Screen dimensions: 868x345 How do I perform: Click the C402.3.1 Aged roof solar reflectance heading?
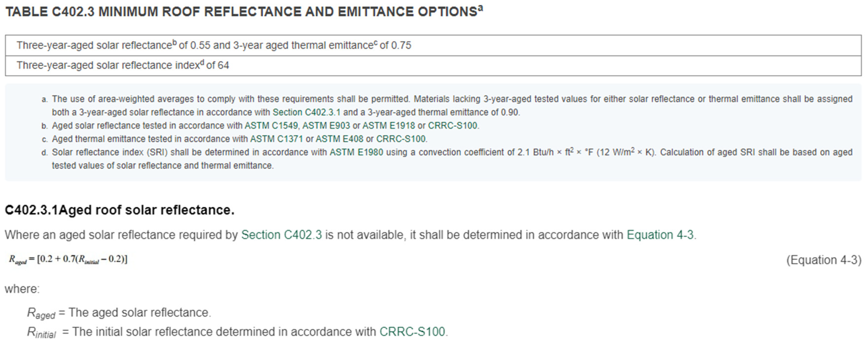pyautogui.click(x=119, y=210)
